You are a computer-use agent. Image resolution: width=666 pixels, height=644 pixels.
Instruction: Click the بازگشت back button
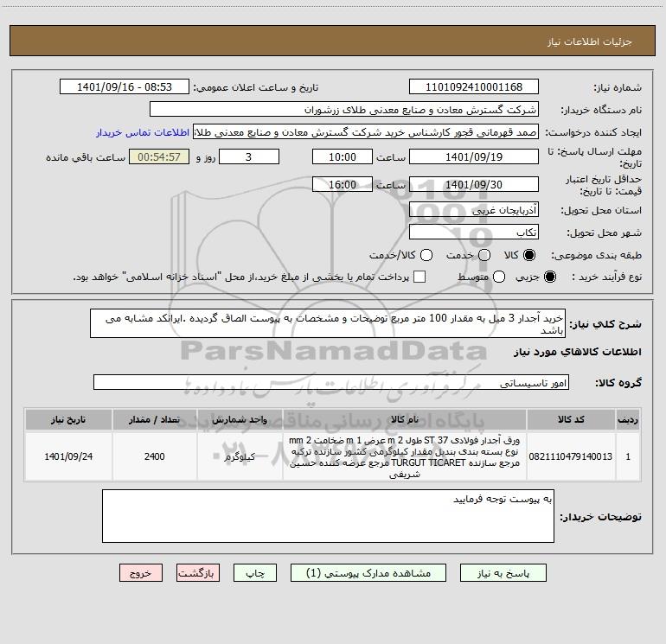click(198, 573)
